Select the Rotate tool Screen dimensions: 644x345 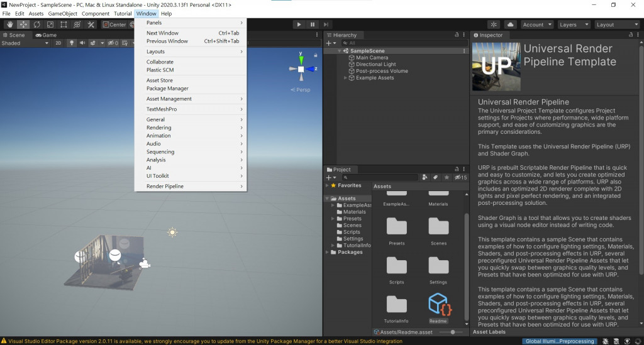37,25
